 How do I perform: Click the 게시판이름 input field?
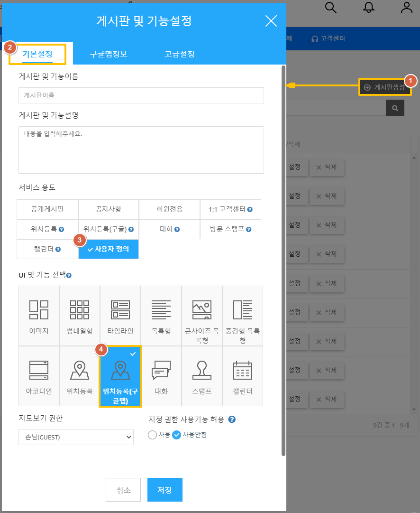[x=141, y=95]
